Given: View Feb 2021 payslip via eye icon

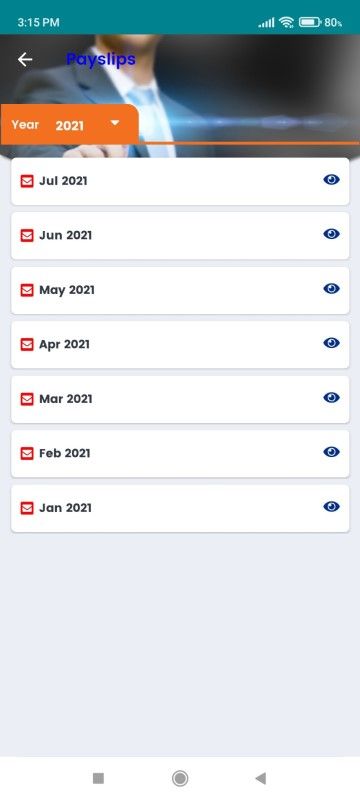Looking at the screenshot, I should [x=331, y=452].
